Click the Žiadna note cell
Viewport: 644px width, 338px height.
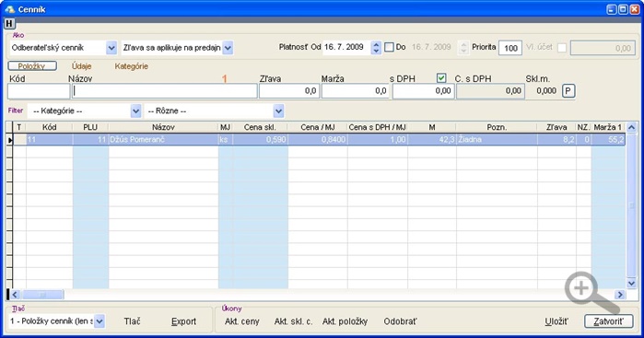click(x=497, y=140)
